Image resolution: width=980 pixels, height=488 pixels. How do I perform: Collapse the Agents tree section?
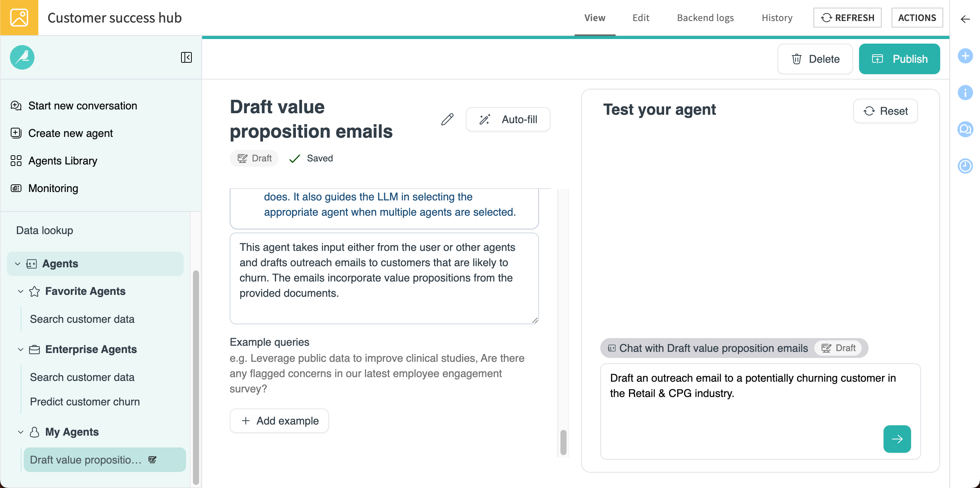click(18, 264)
